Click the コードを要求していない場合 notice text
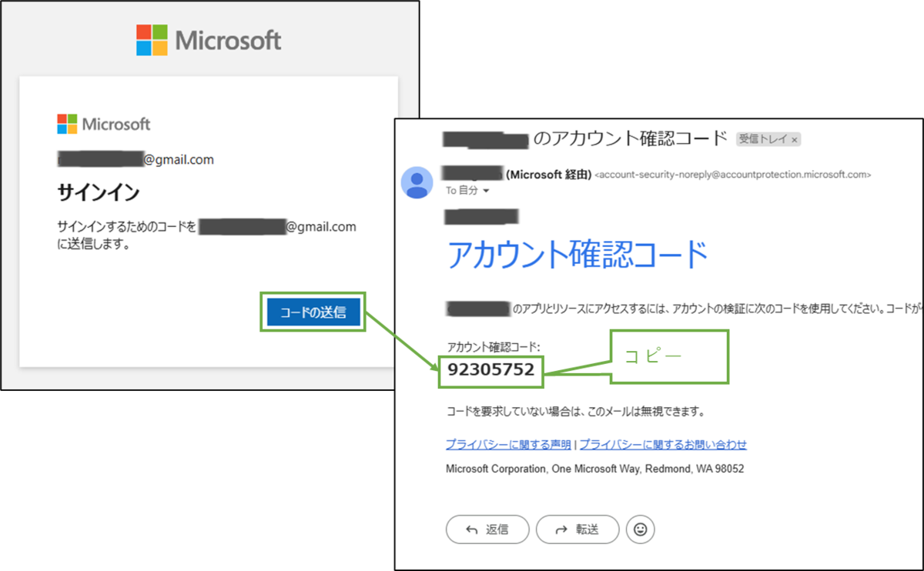Viewport: 924px width, 571px height. coord(575,412)
